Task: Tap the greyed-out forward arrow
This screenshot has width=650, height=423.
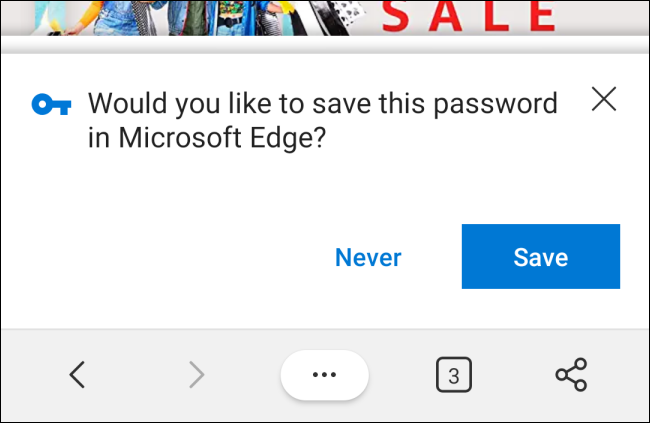Action: coord(197,375)
